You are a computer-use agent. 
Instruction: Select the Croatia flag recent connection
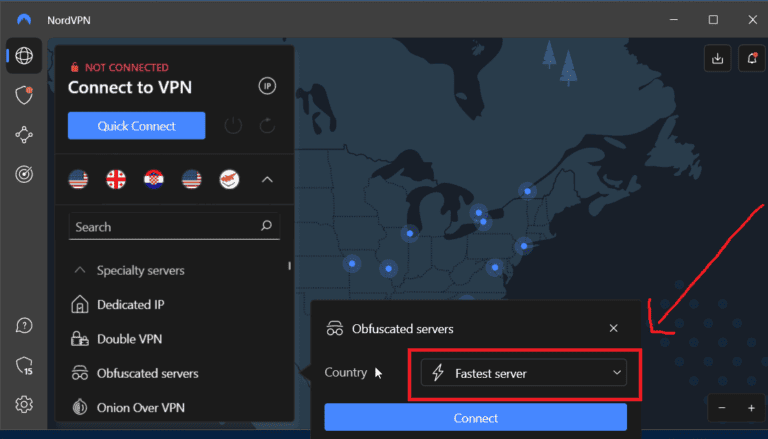(154, 180)
